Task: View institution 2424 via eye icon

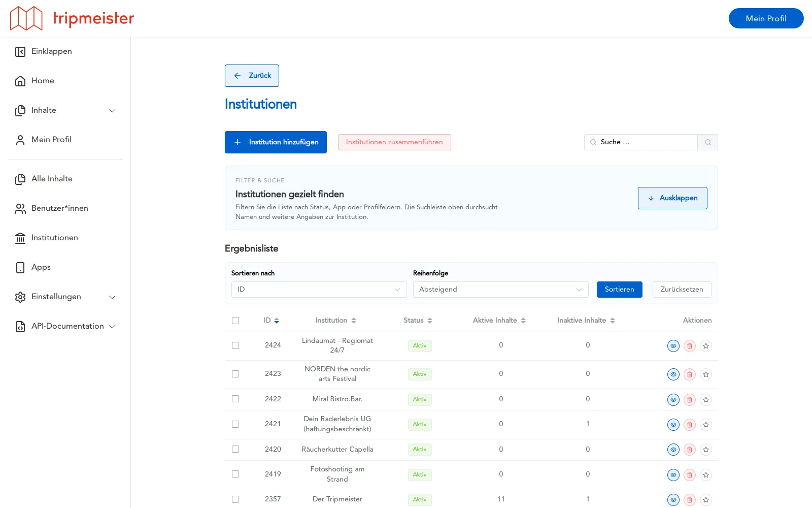Action: click(673, 346)
